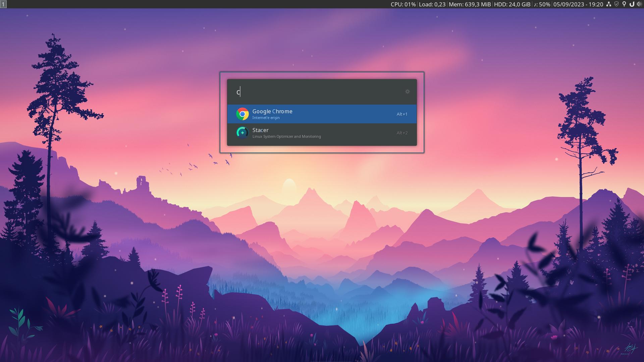The width and height of the screenshot is (644, 362).
Task: Click the shield security tray icon
Action: tap(616, 4)
